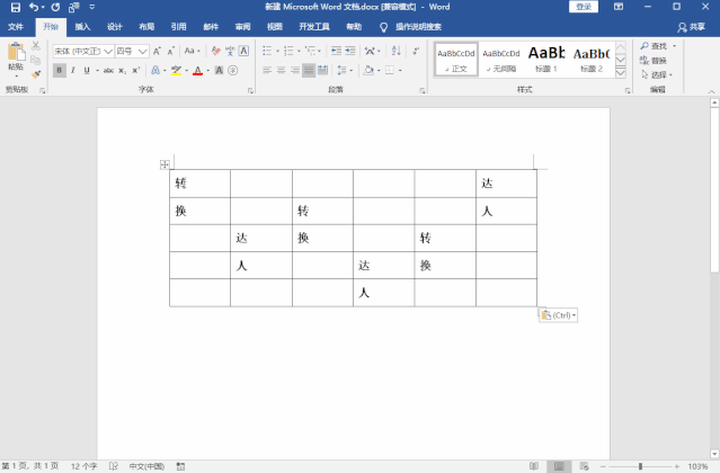Click the Distributed alignment icon
Image resolution: width=720 pixels, height=473 pixels.
point(323,70)
